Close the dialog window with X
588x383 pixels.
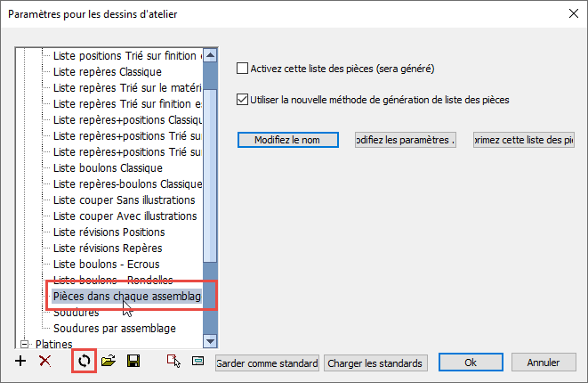570,13
